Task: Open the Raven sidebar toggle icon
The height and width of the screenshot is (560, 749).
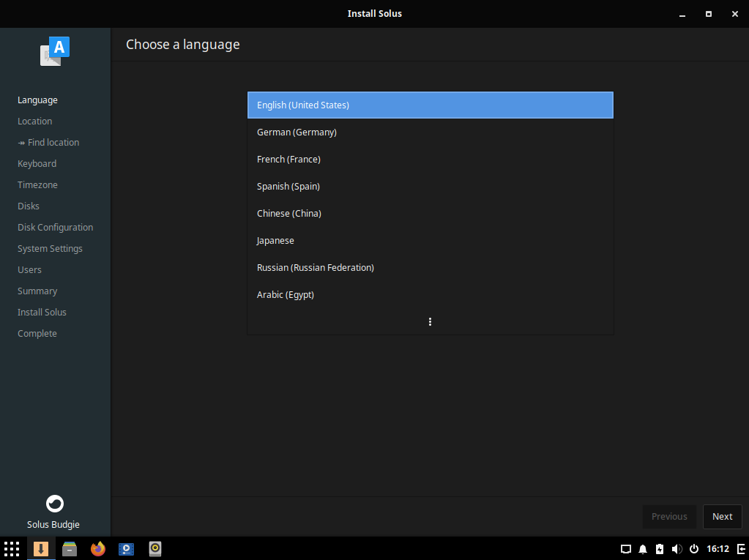Action: tap(741, 549)
